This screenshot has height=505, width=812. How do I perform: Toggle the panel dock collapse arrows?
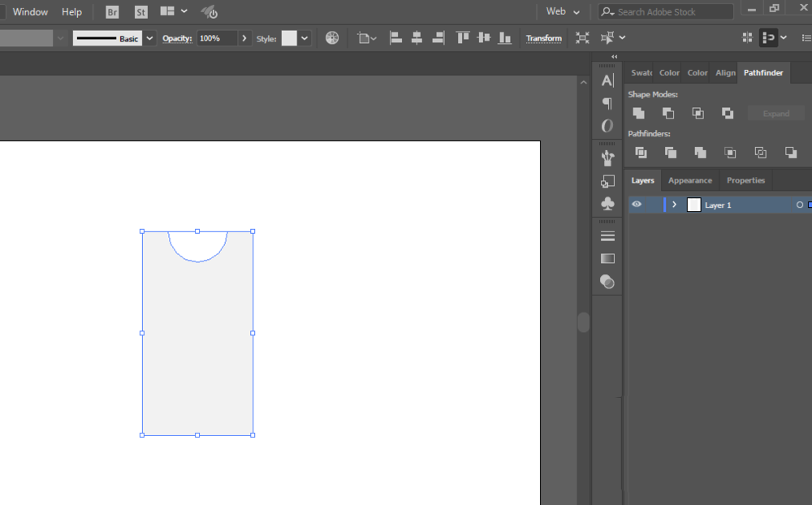(x=614, y=57)
